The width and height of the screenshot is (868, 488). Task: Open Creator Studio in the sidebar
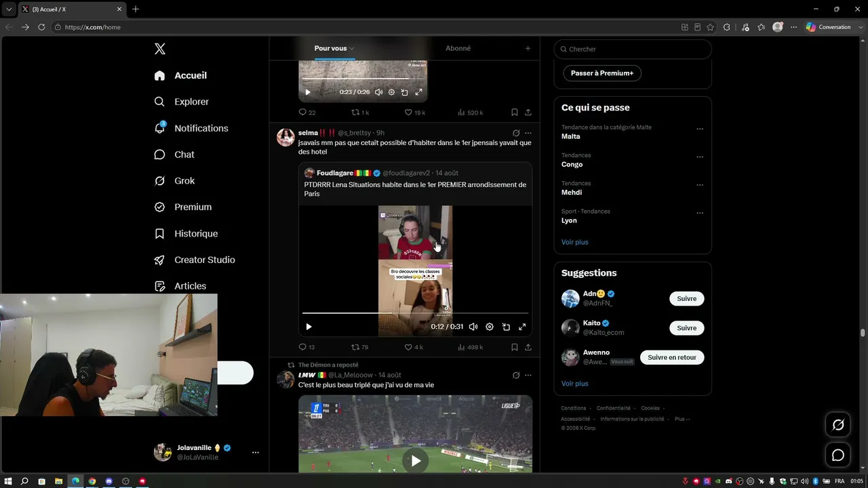[x=195, y=260]
